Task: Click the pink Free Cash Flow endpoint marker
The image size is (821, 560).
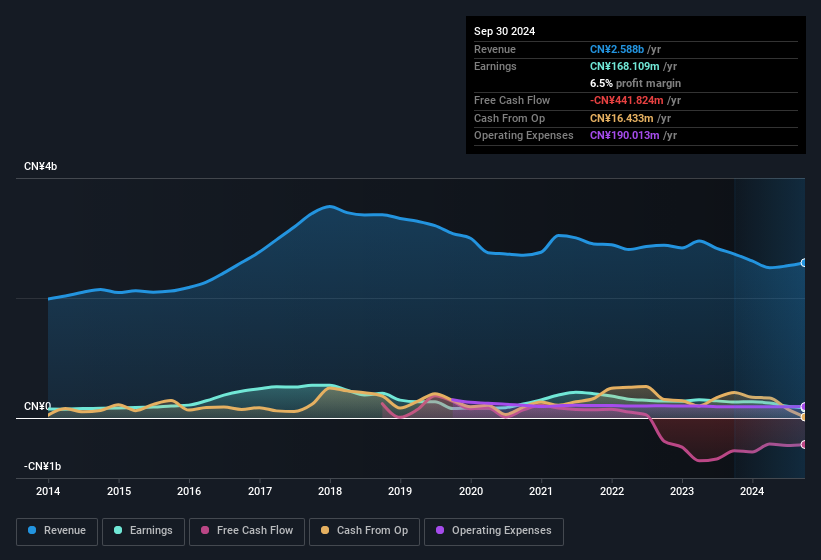Action: click(804, 444)
